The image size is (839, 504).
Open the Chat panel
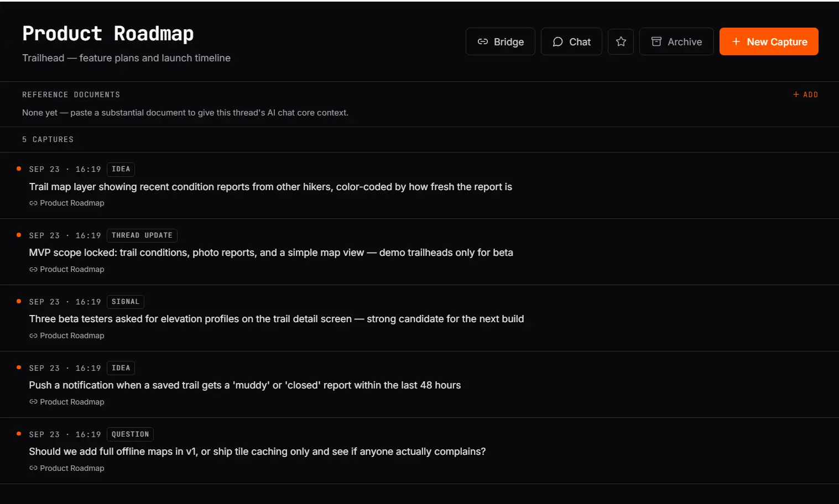pyautogui.click(x=571, y=41)
